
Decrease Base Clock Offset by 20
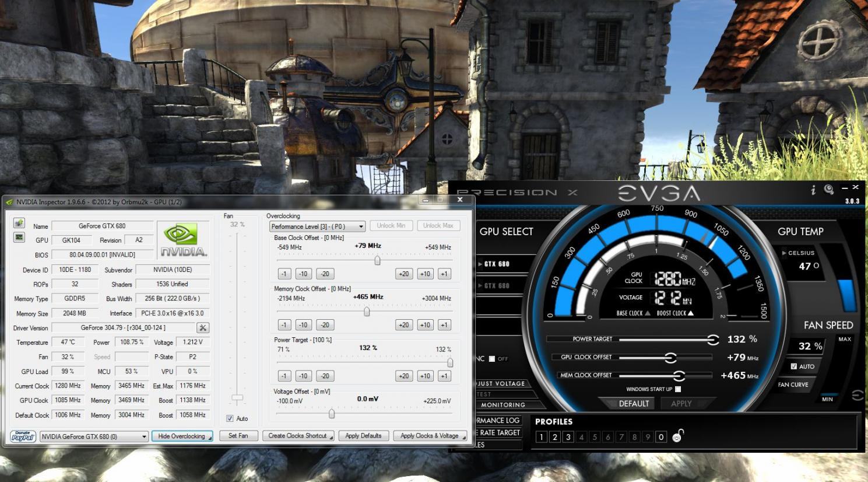coord(325,274)
